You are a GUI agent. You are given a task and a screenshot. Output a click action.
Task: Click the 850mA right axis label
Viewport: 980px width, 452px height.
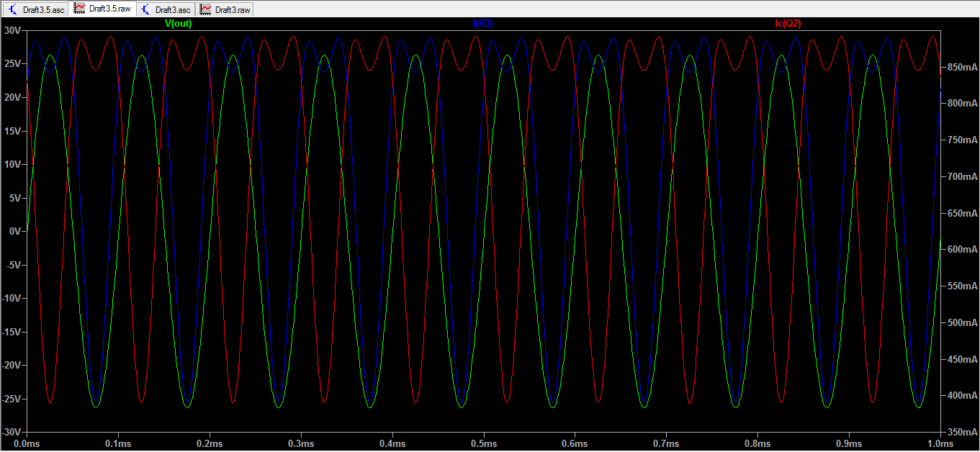tap(961, 67)
